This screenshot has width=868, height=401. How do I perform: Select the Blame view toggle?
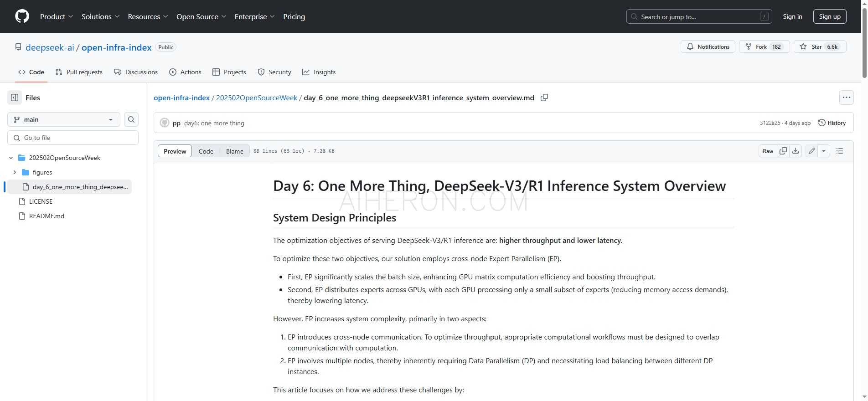click(x=235, y=151)
